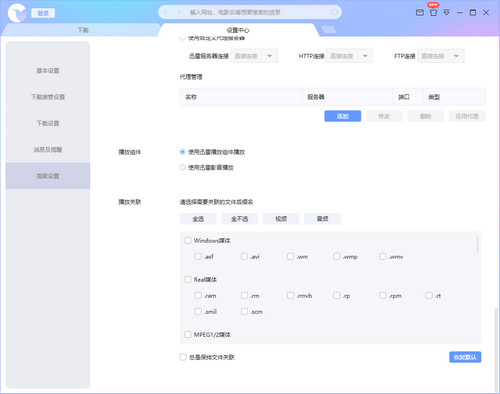Maximize the Xunlei window
The height and width of the screenshot is (394, 500).
(x=473, y=13)
